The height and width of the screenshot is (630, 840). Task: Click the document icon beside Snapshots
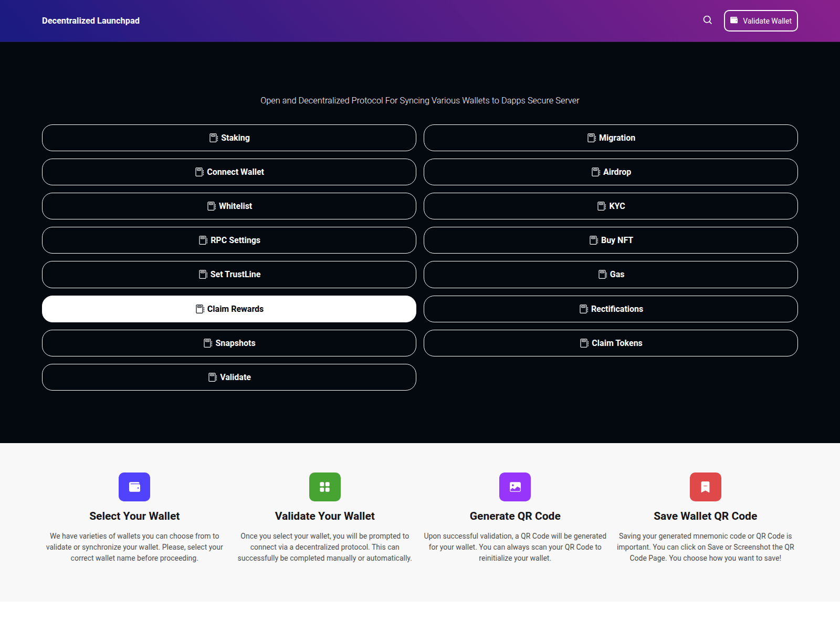click(x=208, y=343)
